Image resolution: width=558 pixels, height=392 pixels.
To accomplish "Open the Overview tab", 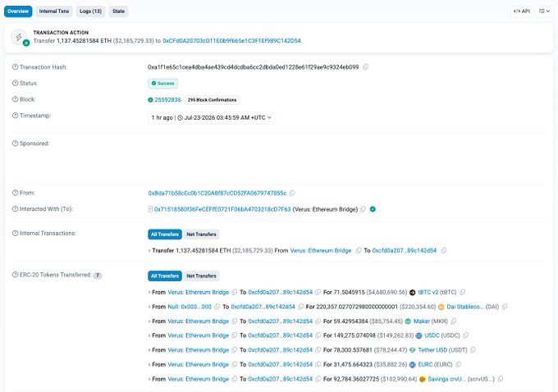I will click(18, 11).
